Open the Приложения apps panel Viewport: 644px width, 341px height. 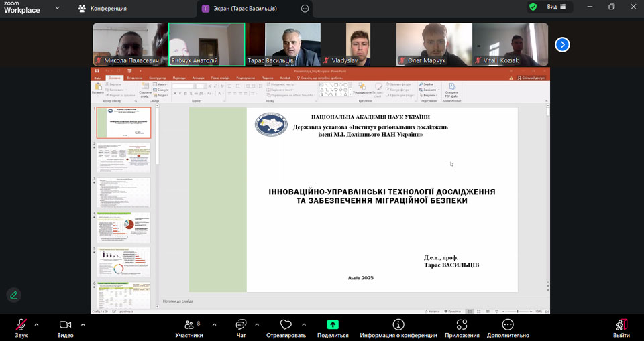(462, 325)
